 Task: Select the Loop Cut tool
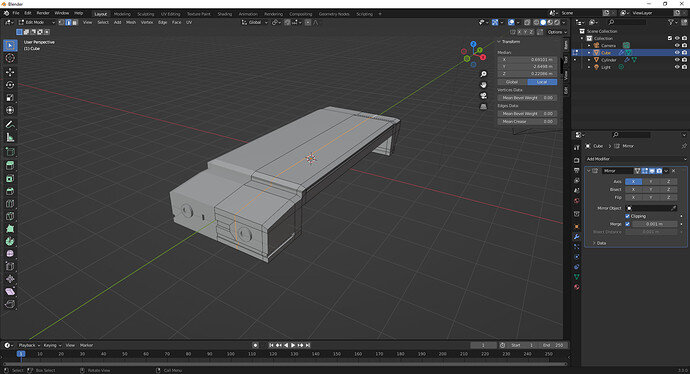10,204
